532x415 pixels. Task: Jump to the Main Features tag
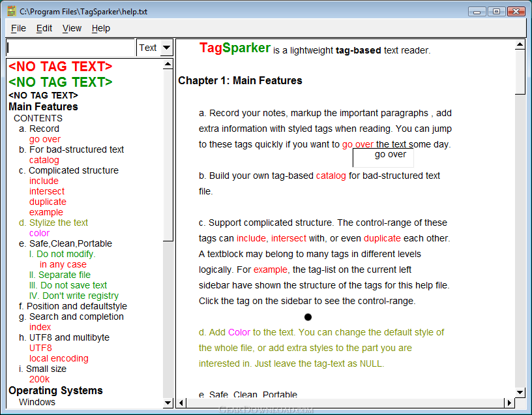coord(43,106)
